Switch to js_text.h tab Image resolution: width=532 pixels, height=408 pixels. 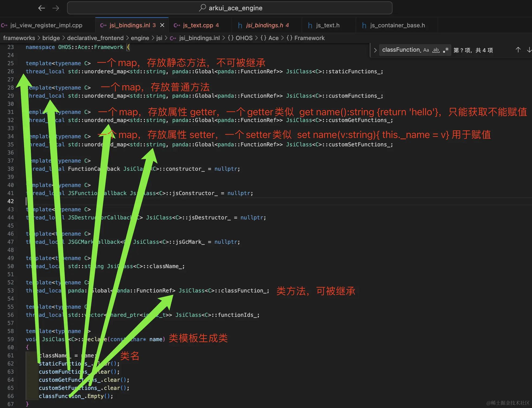pos(328,25)
